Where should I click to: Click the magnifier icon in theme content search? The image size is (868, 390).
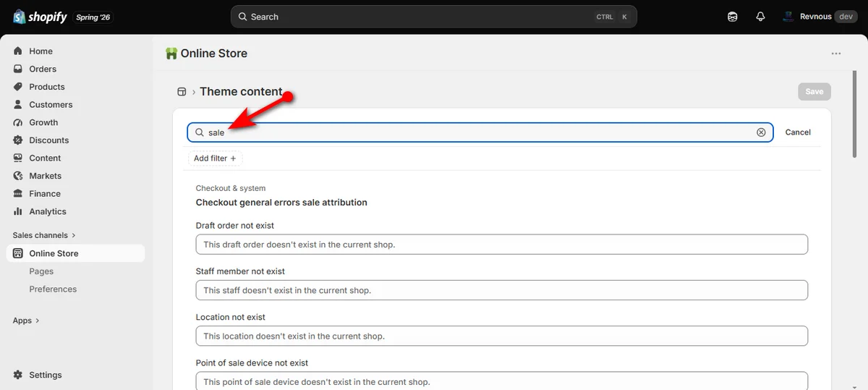click(200, 132)
